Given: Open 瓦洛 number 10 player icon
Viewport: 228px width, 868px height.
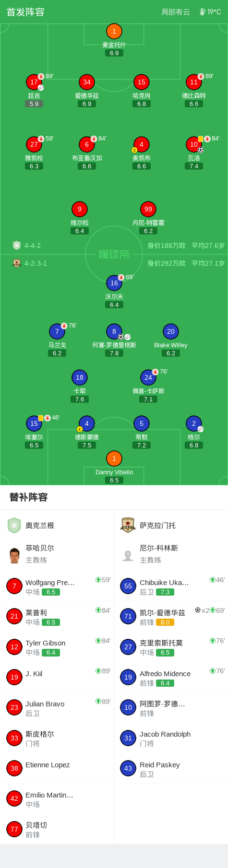Looking at the screenshot, I should 194,144.
